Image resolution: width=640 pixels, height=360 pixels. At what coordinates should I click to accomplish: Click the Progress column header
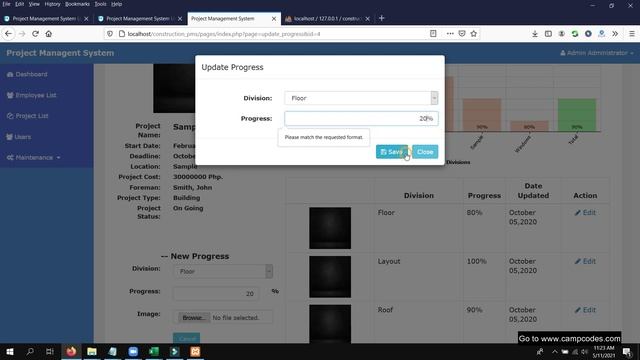coord(484,196)
